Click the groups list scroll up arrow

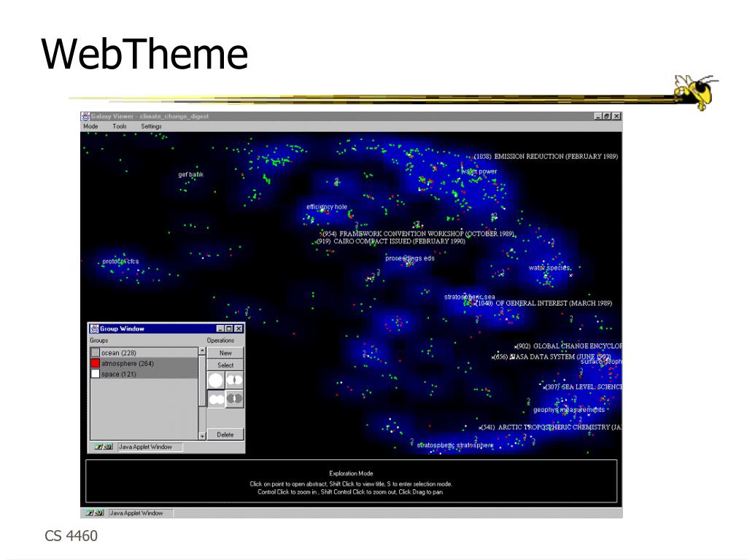[202, 351]
